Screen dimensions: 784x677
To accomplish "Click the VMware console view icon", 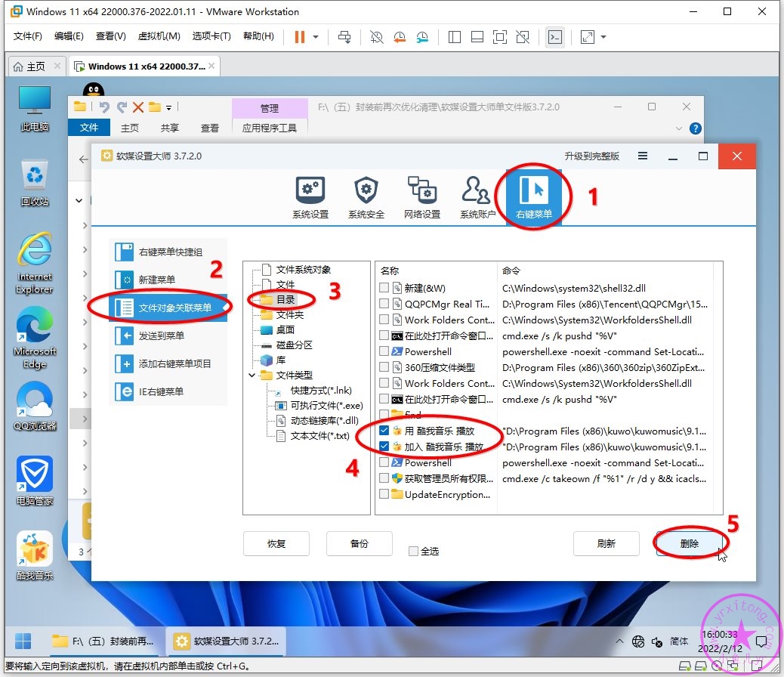I will (555, 36).
